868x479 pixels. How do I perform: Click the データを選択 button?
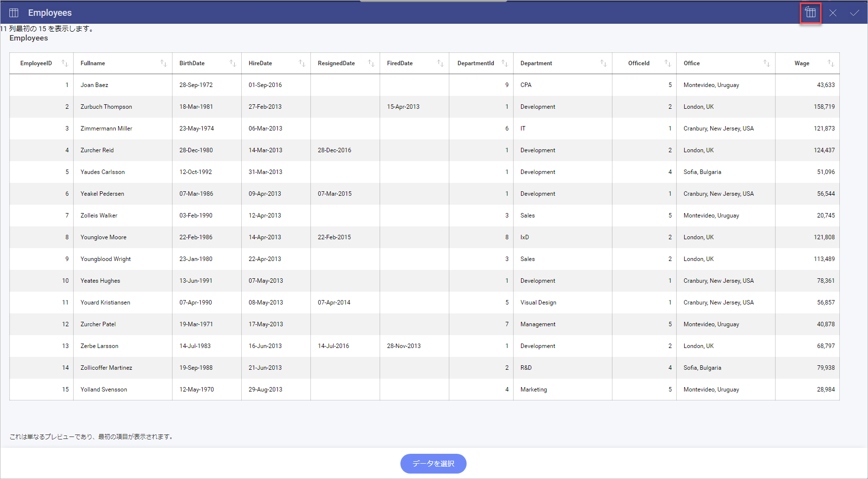[434, 464]
